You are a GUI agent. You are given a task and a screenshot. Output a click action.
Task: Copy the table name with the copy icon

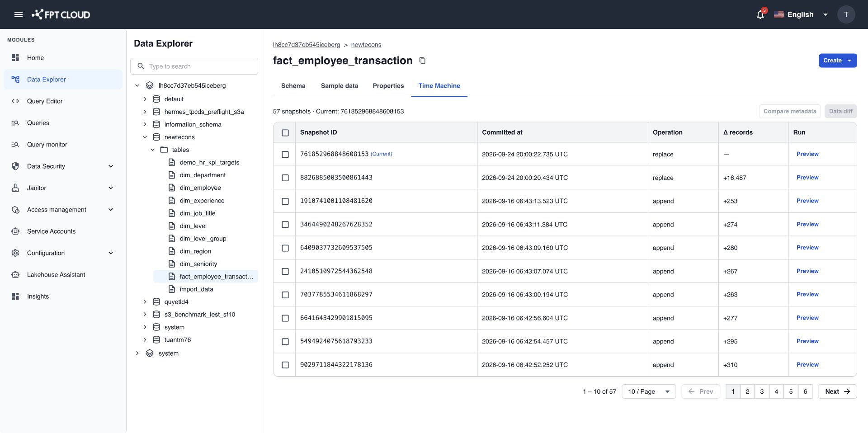[x=422, y=61]
